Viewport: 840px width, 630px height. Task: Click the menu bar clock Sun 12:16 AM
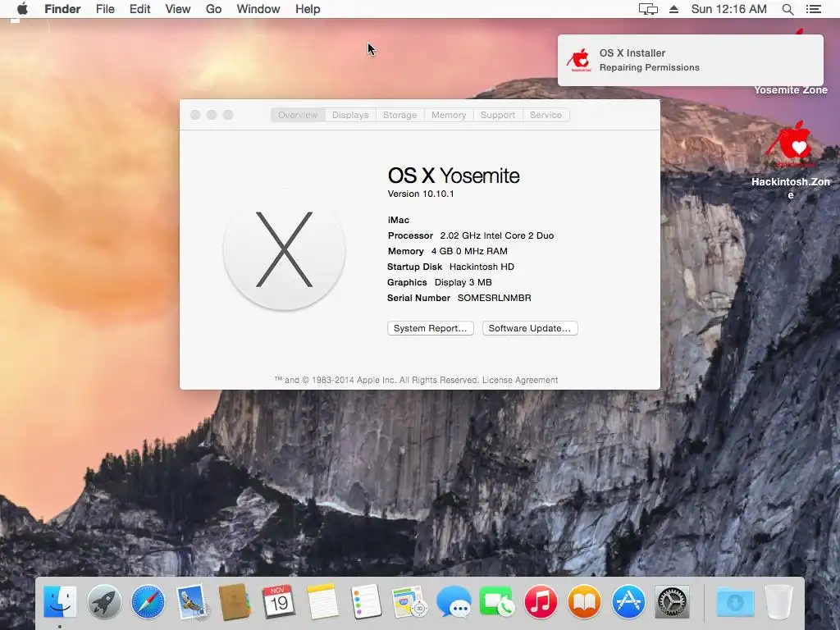pyautogui.click(x=728, y=9)
